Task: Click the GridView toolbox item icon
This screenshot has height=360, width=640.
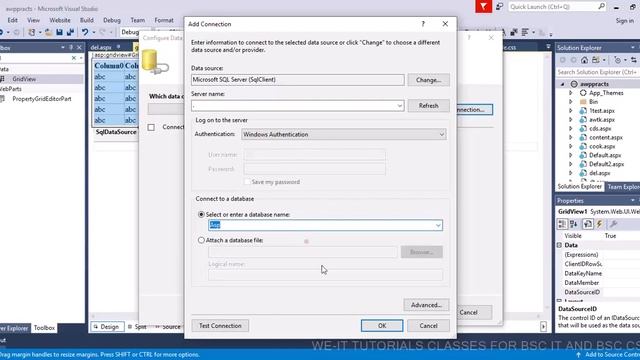Action: [x=2, y=79]
